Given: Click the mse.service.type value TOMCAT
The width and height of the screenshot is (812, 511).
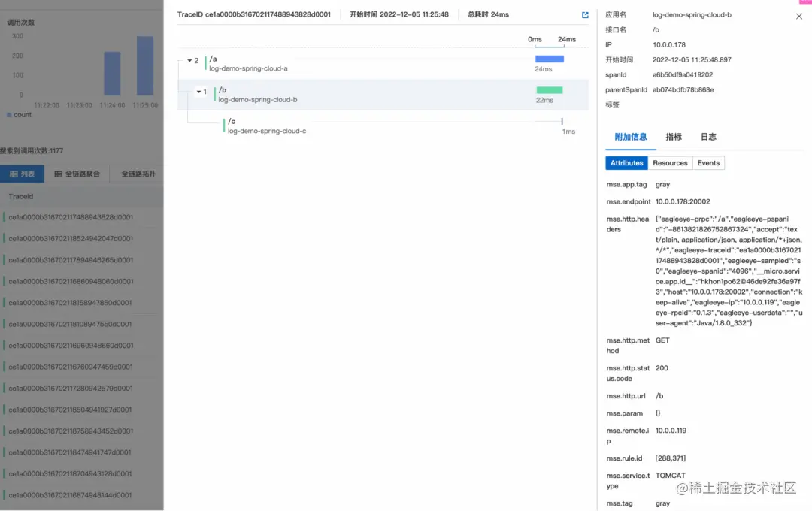Looking at the screenshot, I should (x=670, y=476).
